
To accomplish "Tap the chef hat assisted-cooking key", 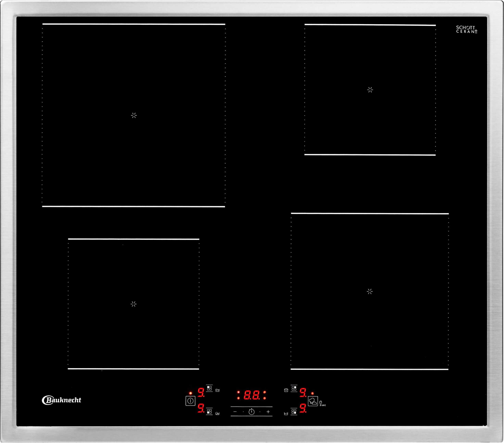I will coord(313,401).
